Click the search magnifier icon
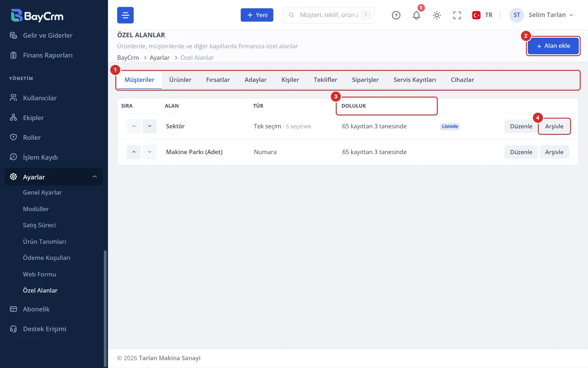This screenshot has width=588, height=368. point(291,15)
